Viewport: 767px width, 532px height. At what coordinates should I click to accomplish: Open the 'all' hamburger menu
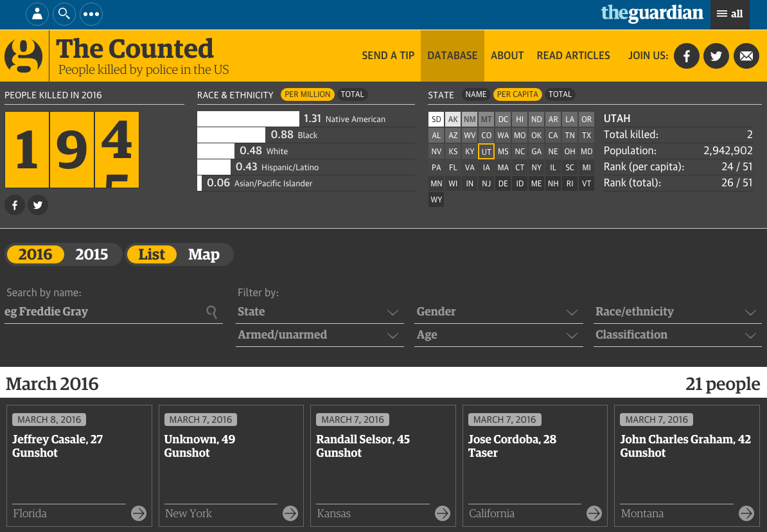coord(730,14)
